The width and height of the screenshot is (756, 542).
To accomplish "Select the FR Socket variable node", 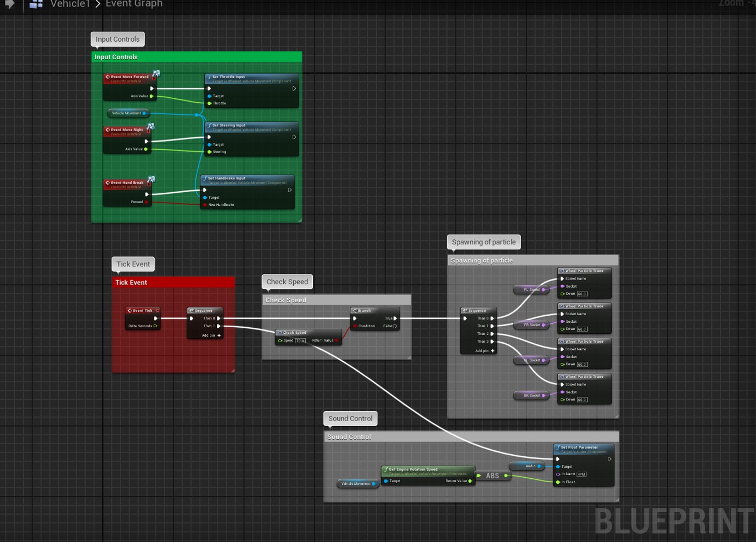I will [x=532, y=325].
